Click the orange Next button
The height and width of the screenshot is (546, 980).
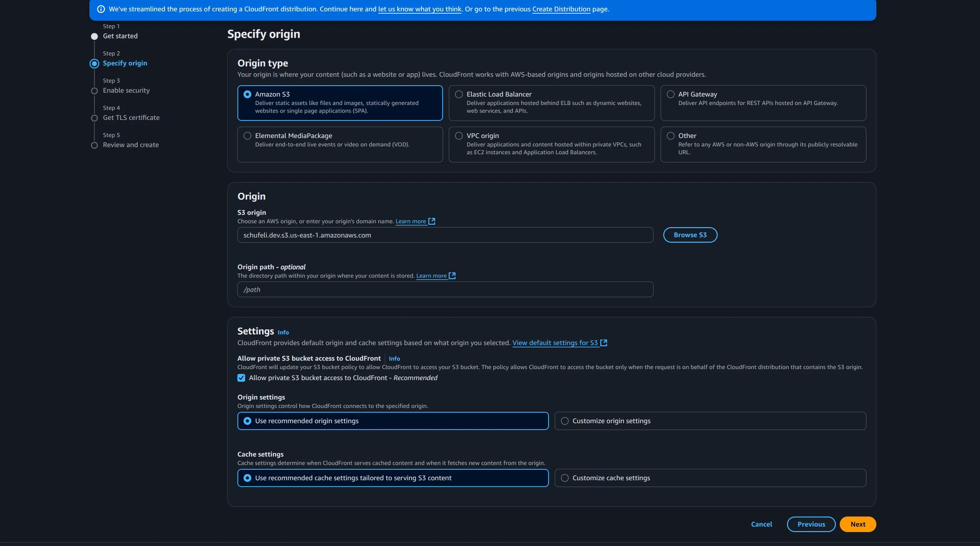[x=858, y=524]
